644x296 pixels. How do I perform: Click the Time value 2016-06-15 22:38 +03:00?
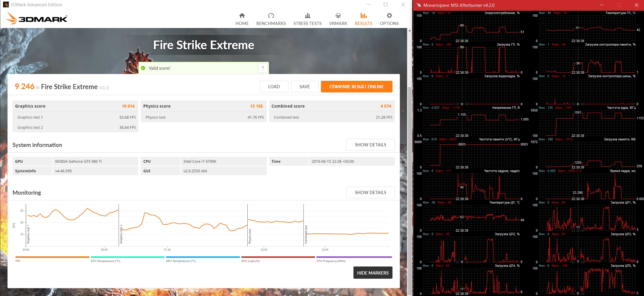point(333,161)
